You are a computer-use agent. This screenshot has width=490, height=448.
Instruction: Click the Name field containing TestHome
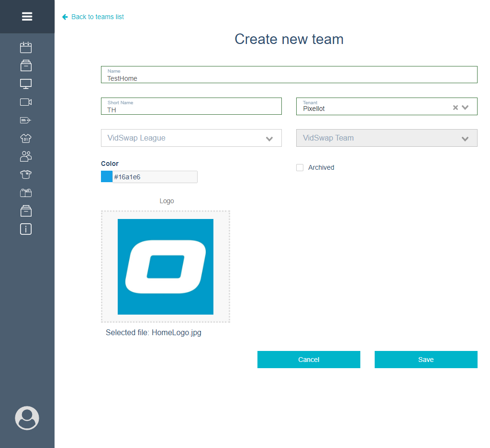[x=289, y=75]
